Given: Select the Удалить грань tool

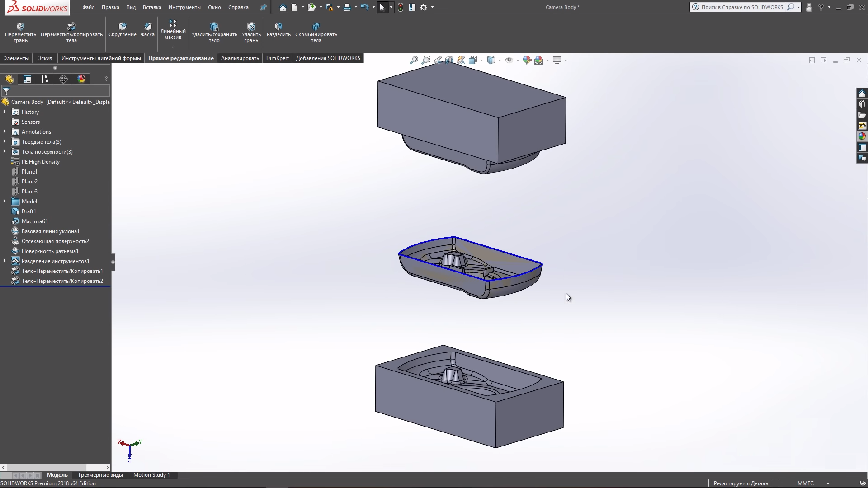Looking at the screenshot, I should pos(251,33).
